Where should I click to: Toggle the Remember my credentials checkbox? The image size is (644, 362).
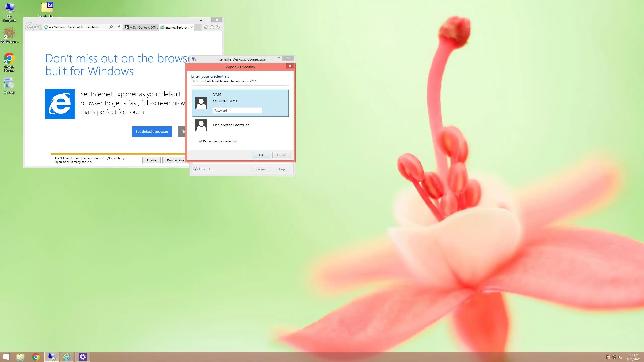coord(200,141)
